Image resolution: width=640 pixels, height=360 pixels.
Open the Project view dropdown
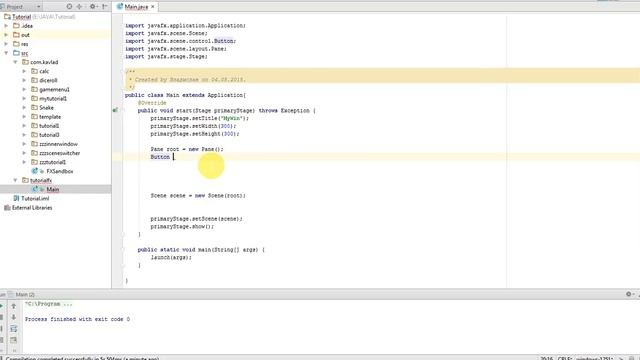click(39, 7)
